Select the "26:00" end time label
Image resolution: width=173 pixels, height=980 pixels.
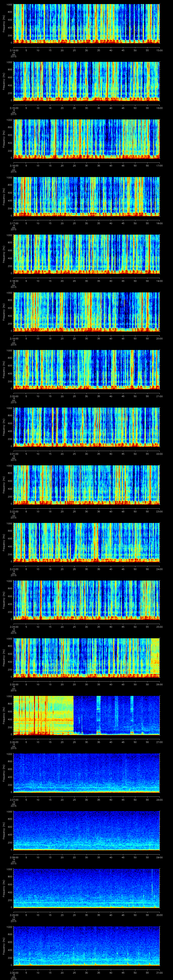(x=159, y=684)
